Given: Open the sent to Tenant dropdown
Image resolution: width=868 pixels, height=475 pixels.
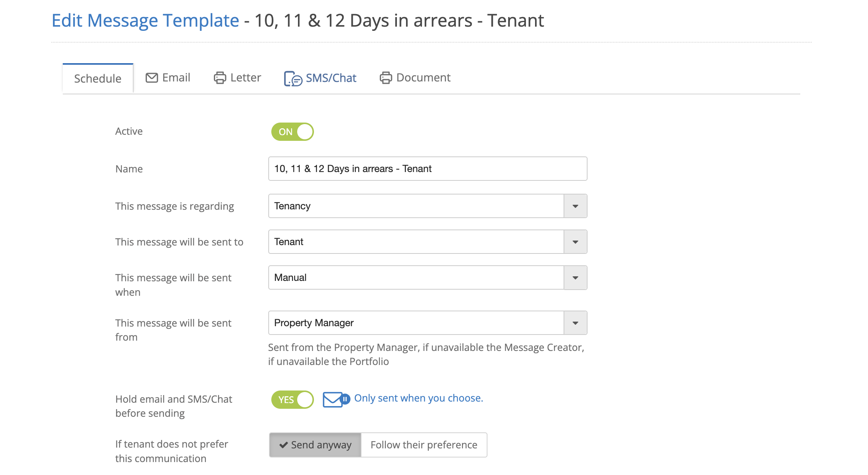Looking at the screenshot, I should [x=428, y=242].
